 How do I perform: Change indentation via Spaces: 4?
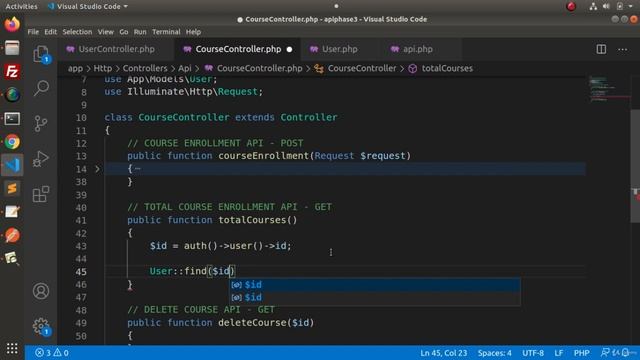494,353
